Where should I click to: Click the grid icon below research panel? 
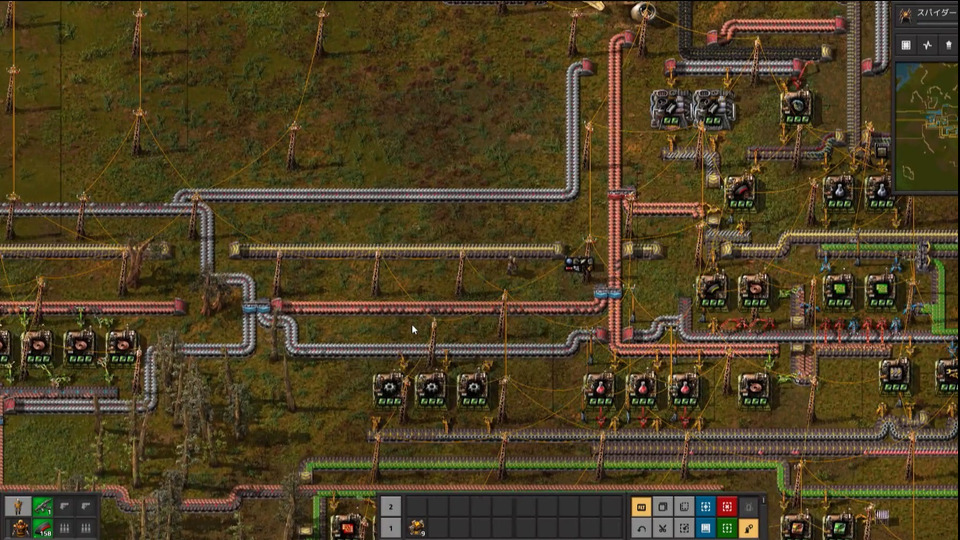[906, 45]
